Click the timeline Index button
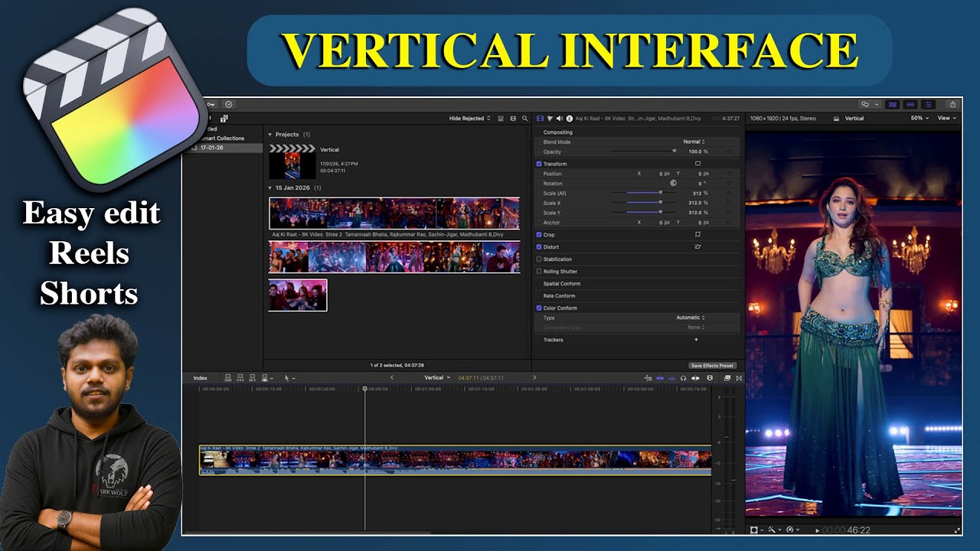 click(201, 378)
